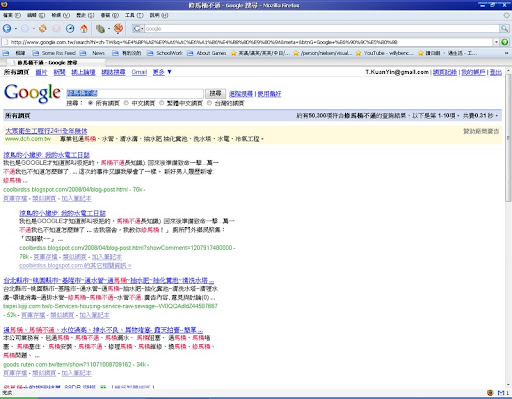Screen dimensions: 512x399
Task: Click the scrollbar up arrow
Action: (x=508, y=71)
